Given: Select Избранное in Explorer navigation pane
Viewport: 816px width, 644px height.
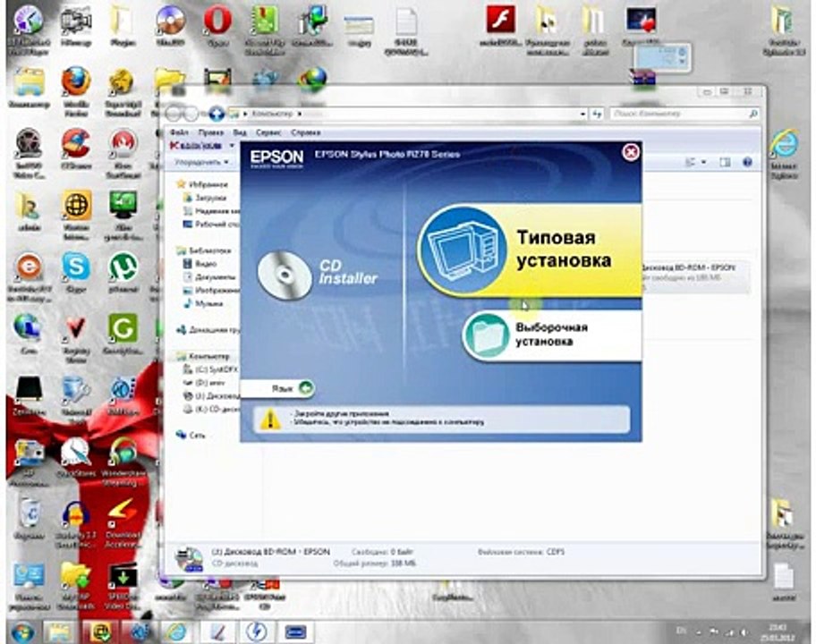Looking at the screenshot, I should [208, 184].
